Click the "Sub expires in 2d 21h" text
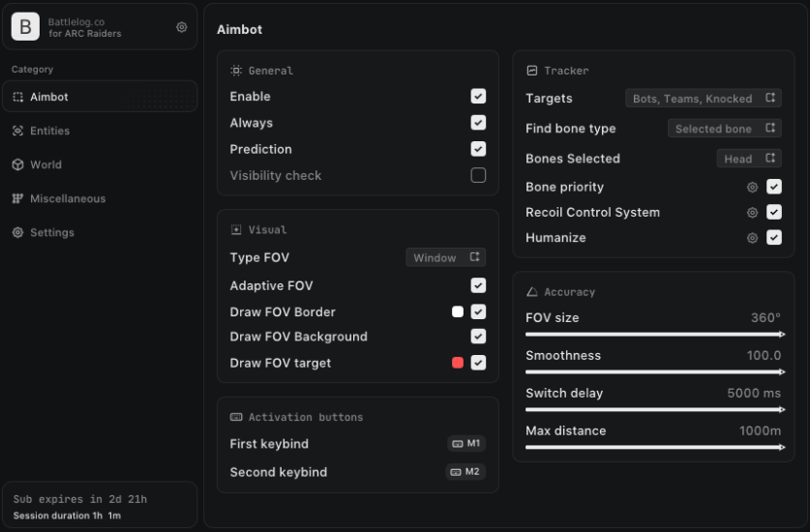Screen dimensions: 810x532 tap(80, 499)
